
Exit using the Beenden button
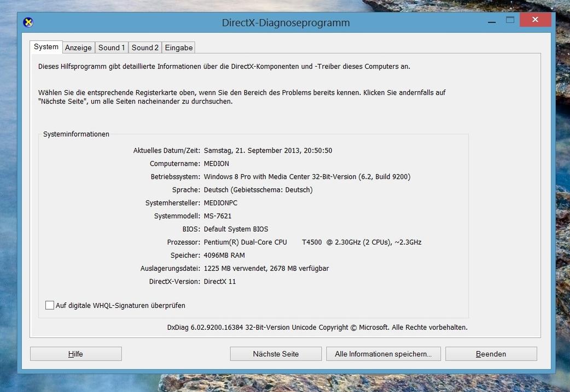(491, 354)
